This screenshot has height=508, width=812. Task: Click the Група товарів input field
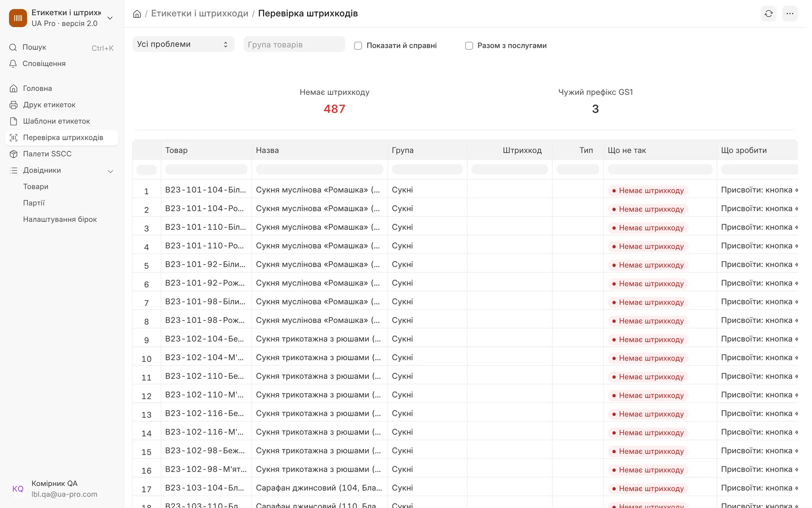click(294, 44)
